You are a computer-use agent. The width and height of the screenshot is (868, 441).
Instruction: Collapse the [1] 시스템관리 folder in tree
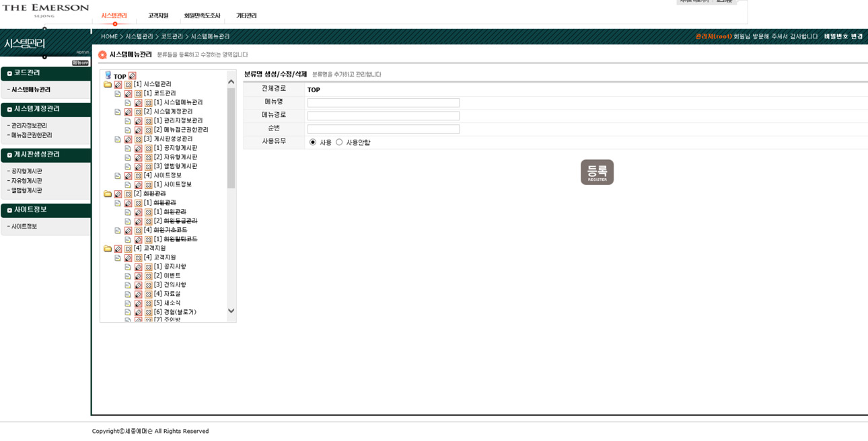[108, 85]
